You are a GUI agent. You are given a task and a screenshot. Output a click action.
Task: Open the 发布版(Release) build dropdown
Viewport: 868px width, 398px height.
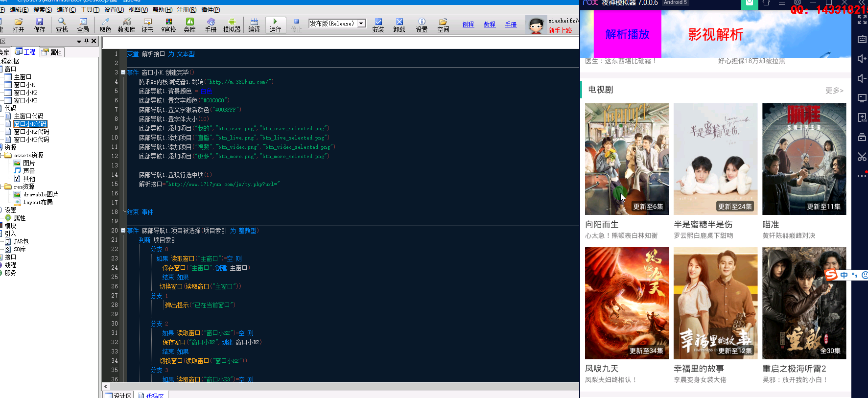pyautogui.click(x=361, y=23)
